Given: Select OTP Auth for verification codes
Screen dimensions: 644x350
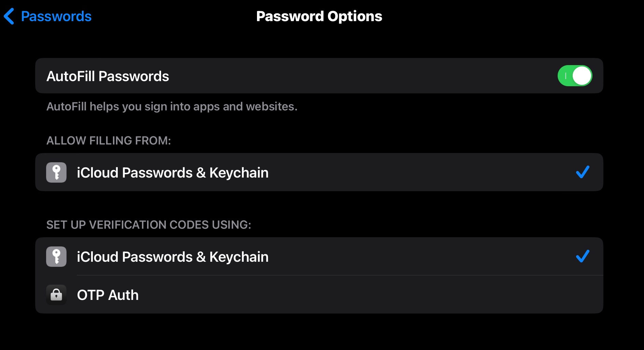Looking at the screenshot, I should (x=108, y=295).
